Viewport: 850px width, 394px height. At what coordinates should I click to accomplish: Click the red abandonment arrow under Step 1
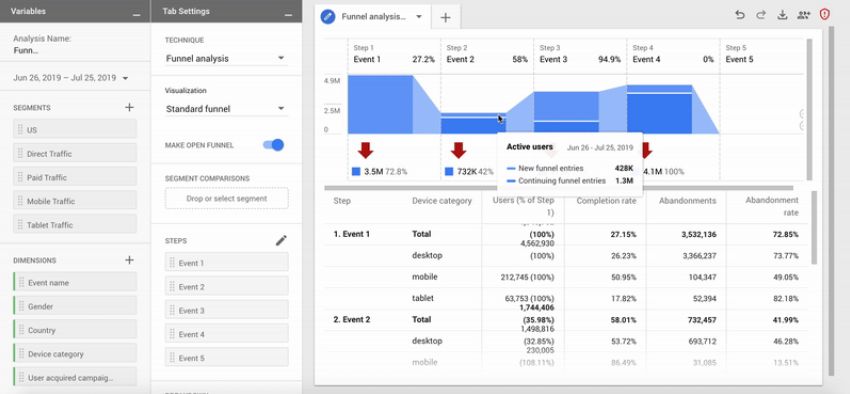pyautogui.click(x=365, y=150)
